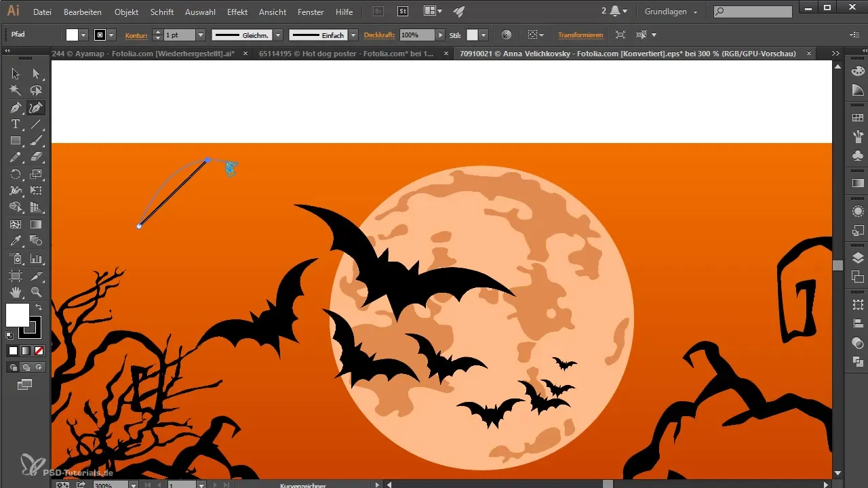Screen dimensions: 868x488
Task: Open the Swatches panel icon
Action: click(x=858, y=118)
